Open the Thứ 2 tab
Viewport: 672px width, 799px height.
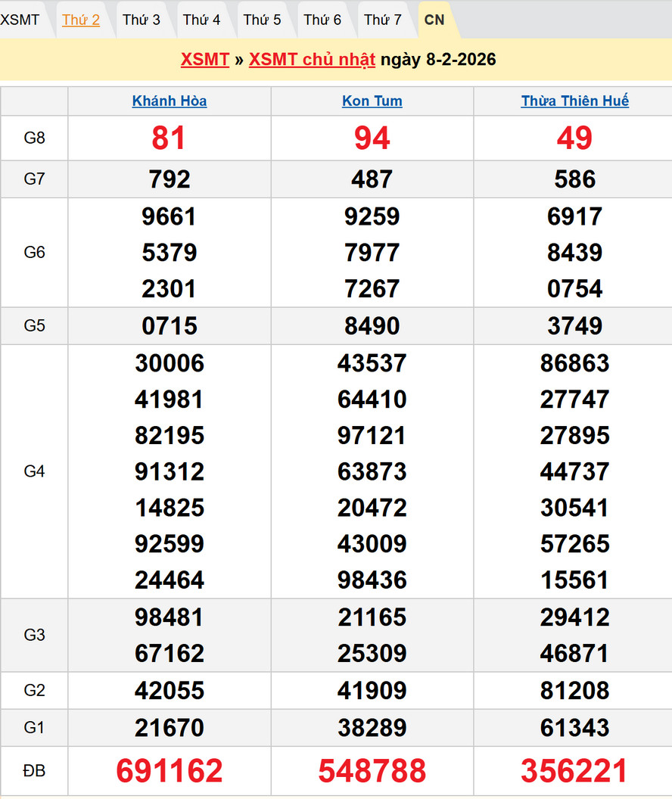pyautogui.click(x=81, y=20)
